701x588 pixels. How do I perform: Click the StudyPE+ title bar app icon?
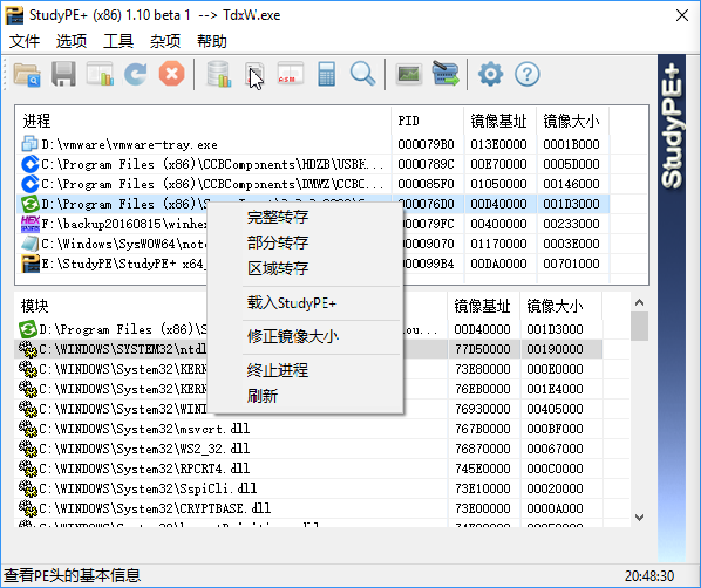coord(14,15)
